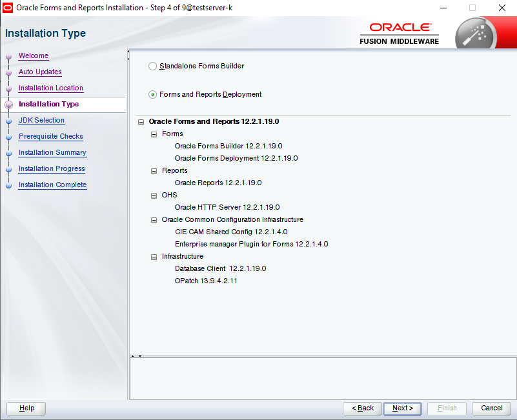Click the Installation Progress step bullet icon
This screenshot has width=517, height=420.
[9, 170]
